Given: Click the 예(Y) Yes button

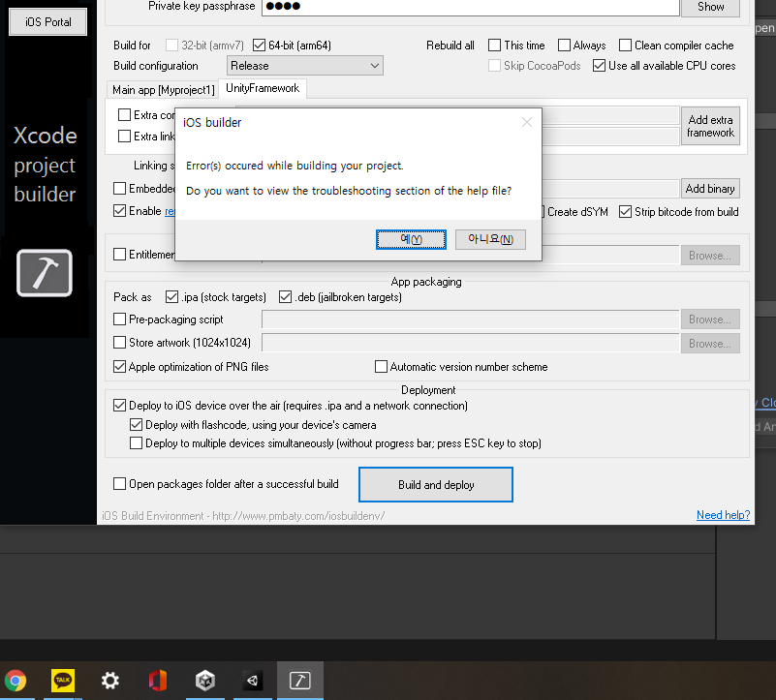Looking at the screenshot, I should (x=411, y=239).
